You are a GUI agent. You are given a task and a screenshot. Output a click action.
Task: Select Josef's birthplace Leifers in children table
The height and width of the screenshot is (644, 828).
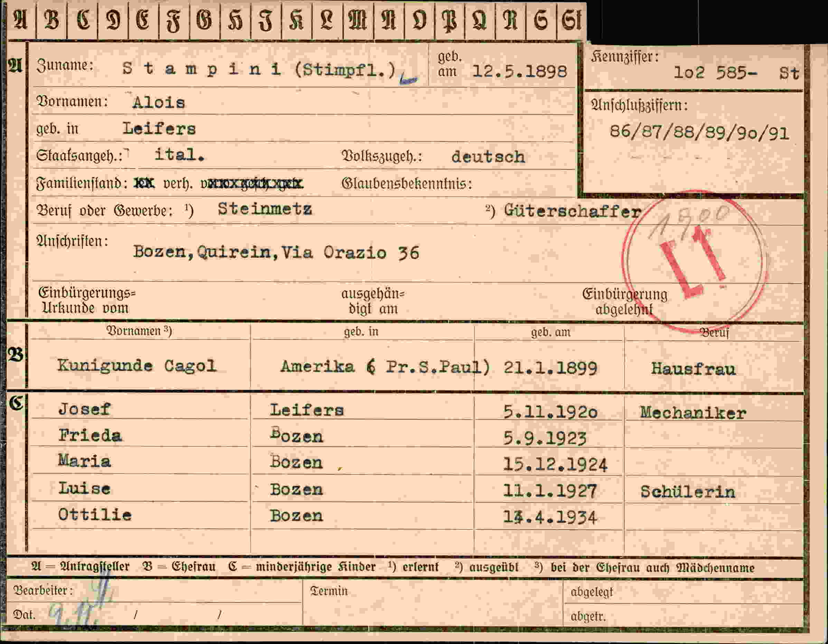[x=307, y=410]
